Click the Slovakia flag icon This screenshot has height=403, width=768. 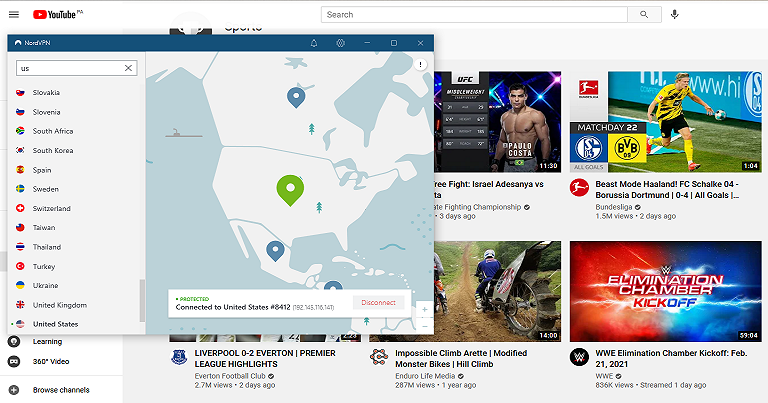coord(20,93)
